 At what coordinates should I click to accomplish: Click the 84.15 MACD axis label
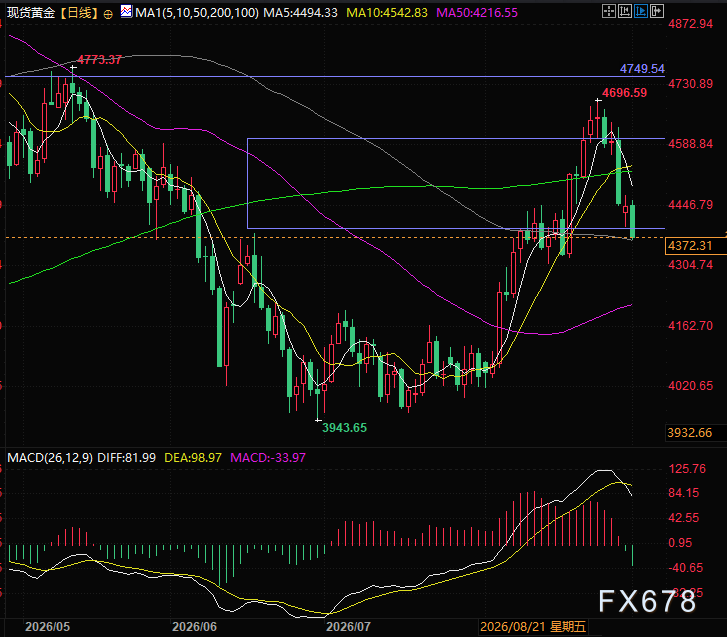[684, 493]
